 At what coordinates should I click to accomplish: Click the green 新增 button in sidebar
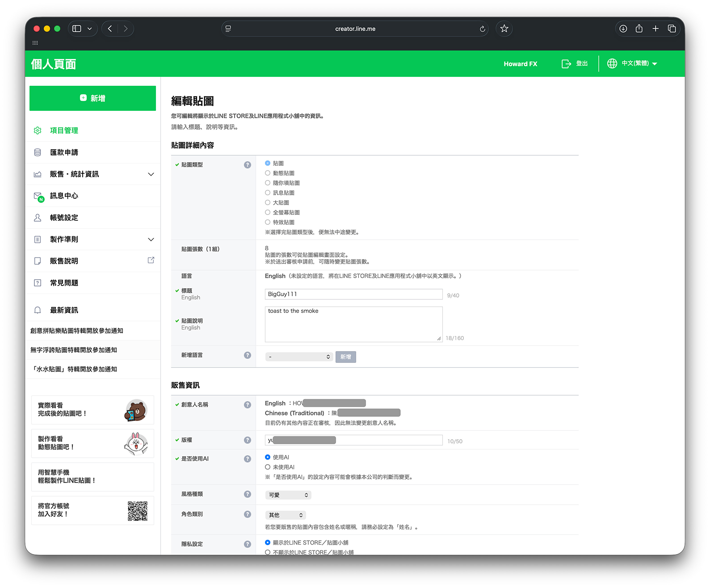[x=92, y=98]
